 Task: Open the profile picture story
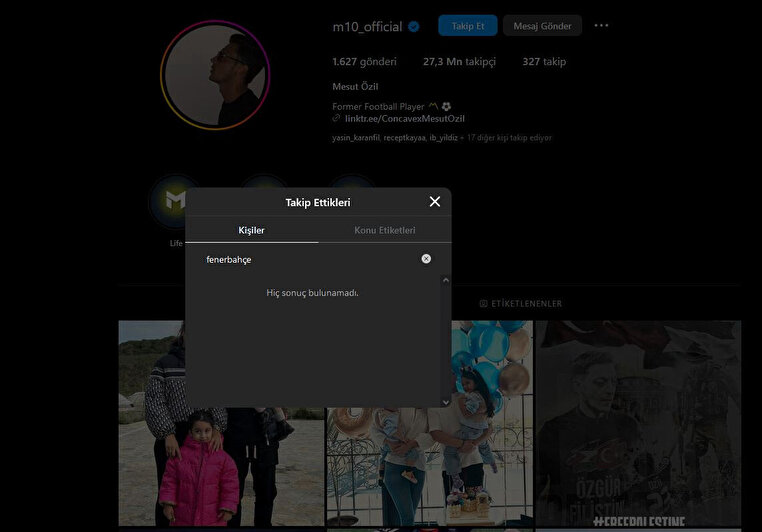coord(215,75)
